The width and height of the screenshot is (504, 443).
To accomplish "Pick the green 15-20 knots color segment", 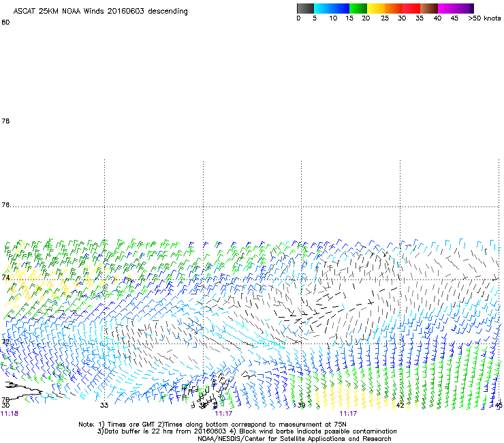I will point(358,8).
